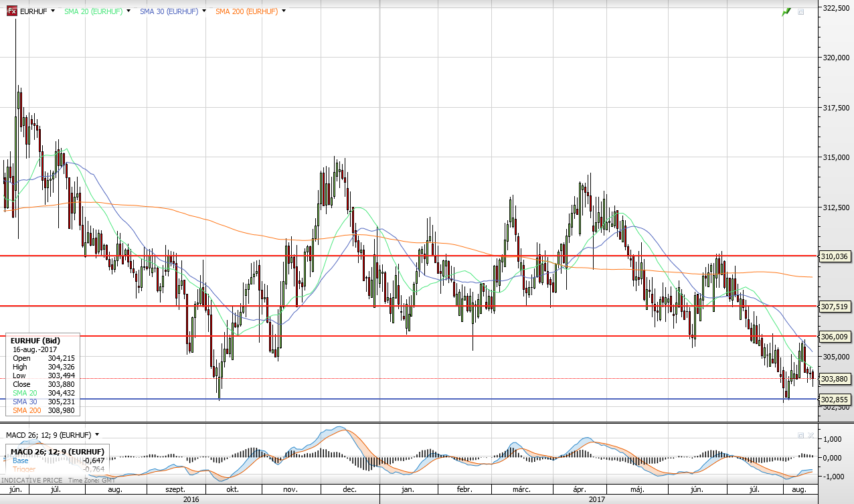
Task: Click the SMA 200 308,980 info row
Action: point(44,410)
